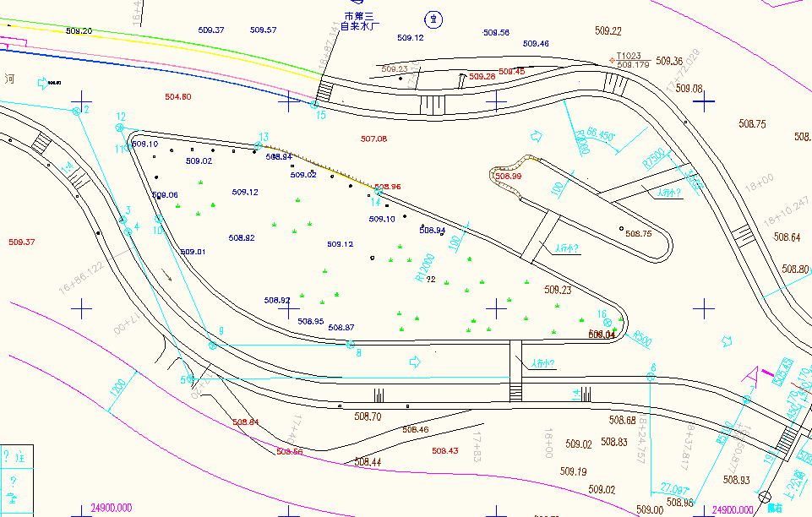The width and height of the screenshot is (812, 517).
Task: Click flow arrow next to 河 label
Action: click(x=40, y=82)
